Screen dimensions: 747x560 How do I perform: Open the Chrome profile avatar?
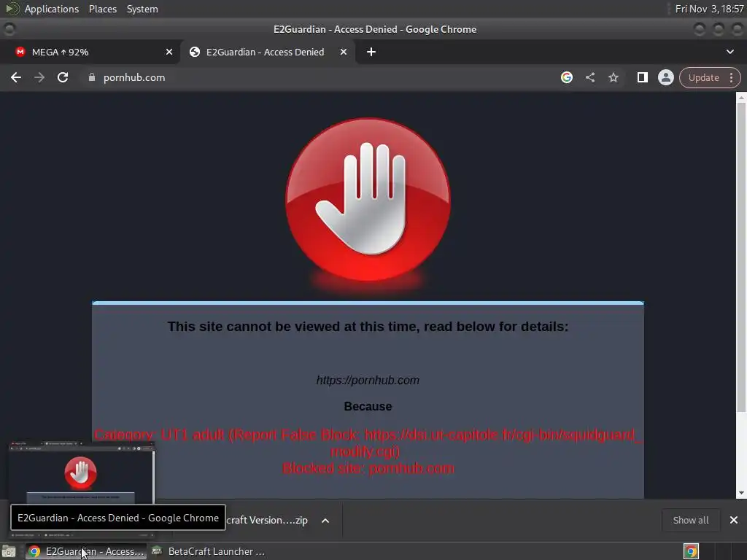click(x=665, y=77)
